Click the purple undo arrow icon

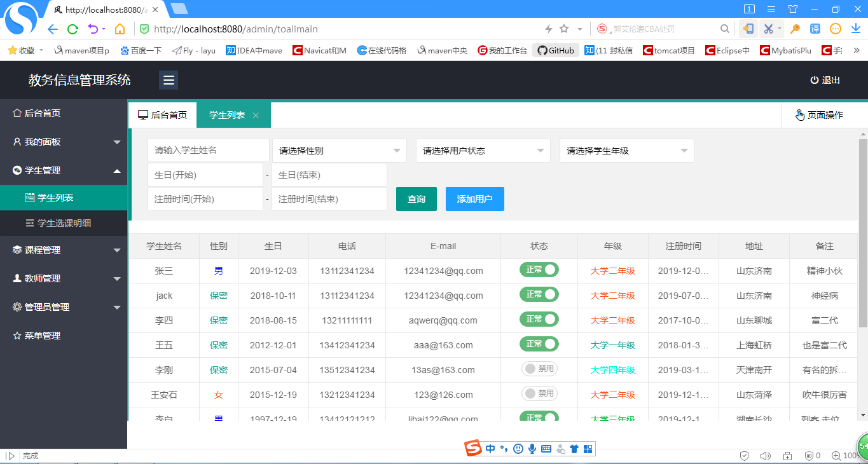point(93,29)
